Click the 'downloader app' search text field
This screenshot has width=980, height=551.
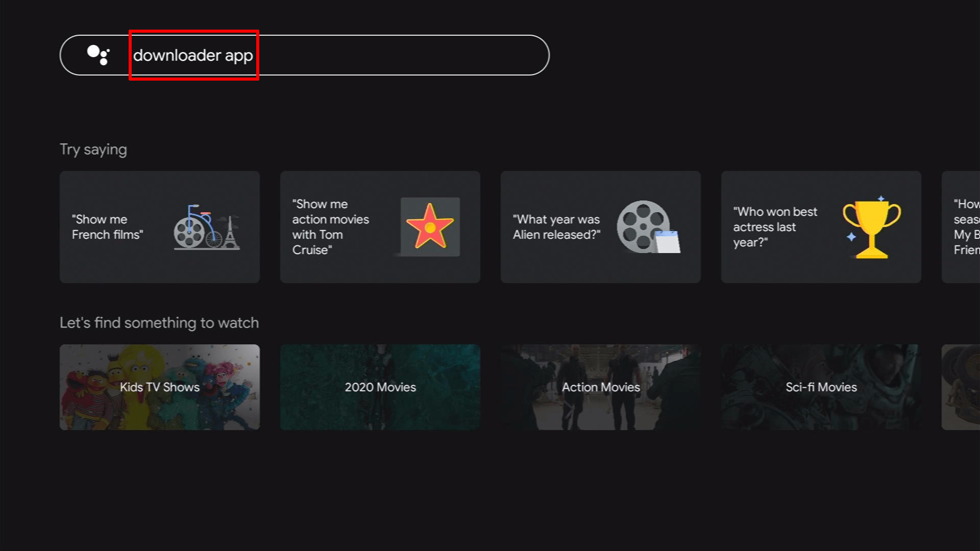tap(304, 55)
